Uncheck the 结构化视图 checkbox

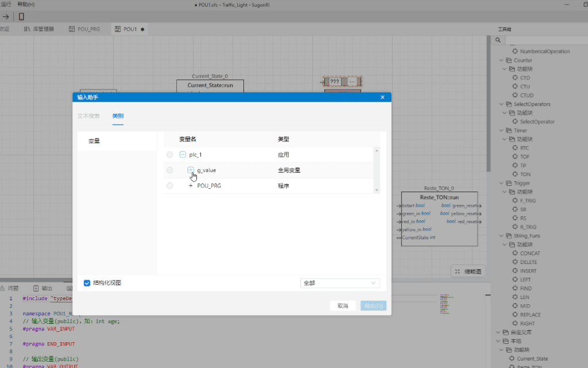coord(87,283)
